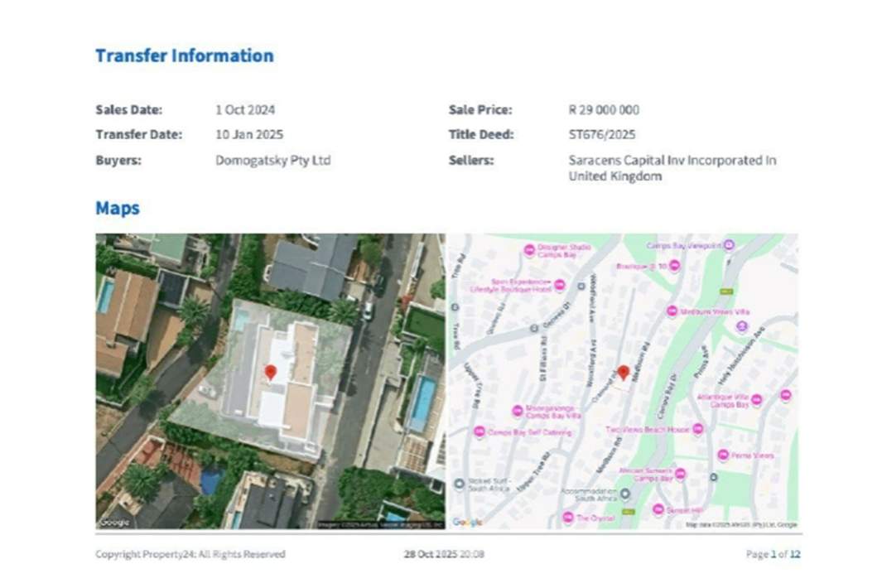
Task: Click the Maps section heading
Action: 118,208
